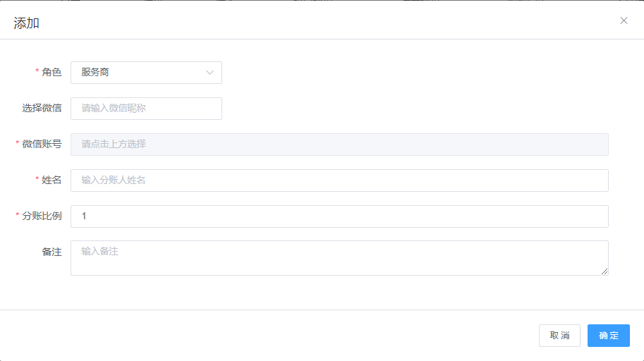The image size is (644, 361).
Task: Confirm with the blue 确定 button
Action: [608, 336]
